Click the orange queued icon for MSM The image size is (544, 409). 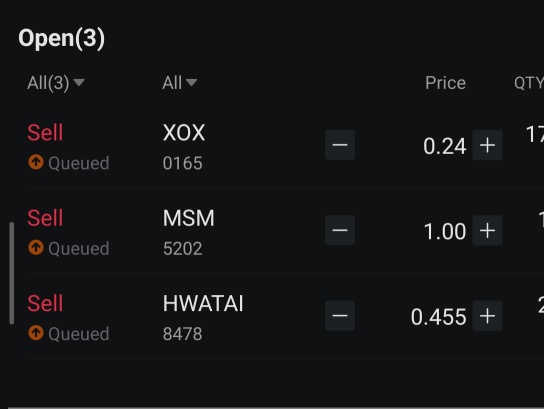(36, 247)
